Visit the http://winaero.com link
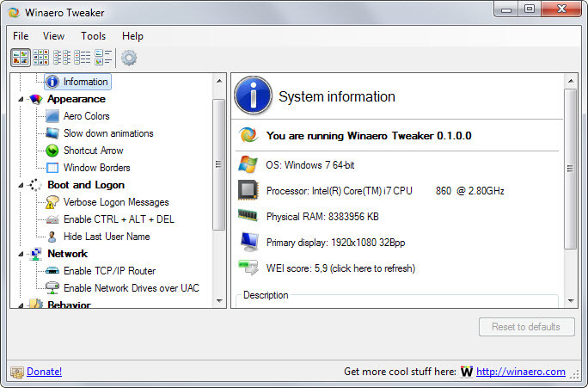The width and height of the screenshot is (588, 388). point(520,372)
